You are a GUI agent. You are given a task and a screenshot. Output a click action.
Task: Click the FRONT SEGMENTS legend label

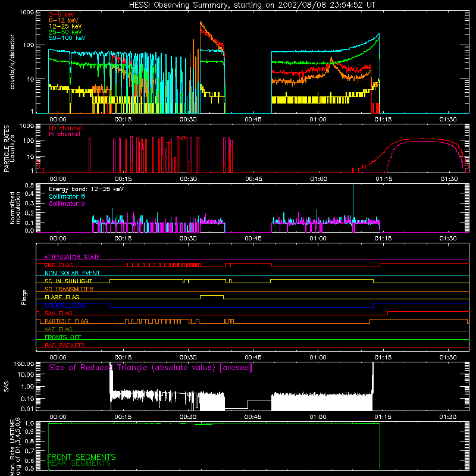[x=82, y=457]
